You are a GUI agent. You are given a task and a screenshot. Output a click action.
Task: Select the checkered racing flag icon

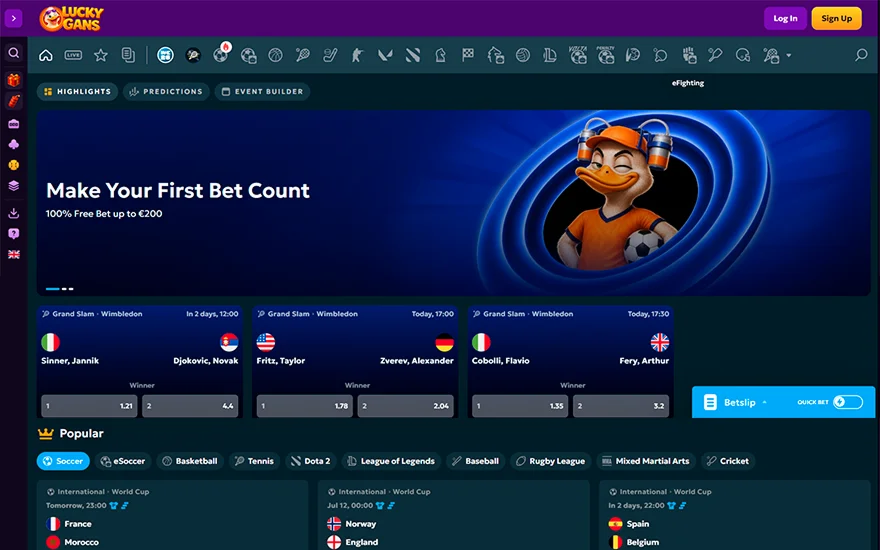468,55
